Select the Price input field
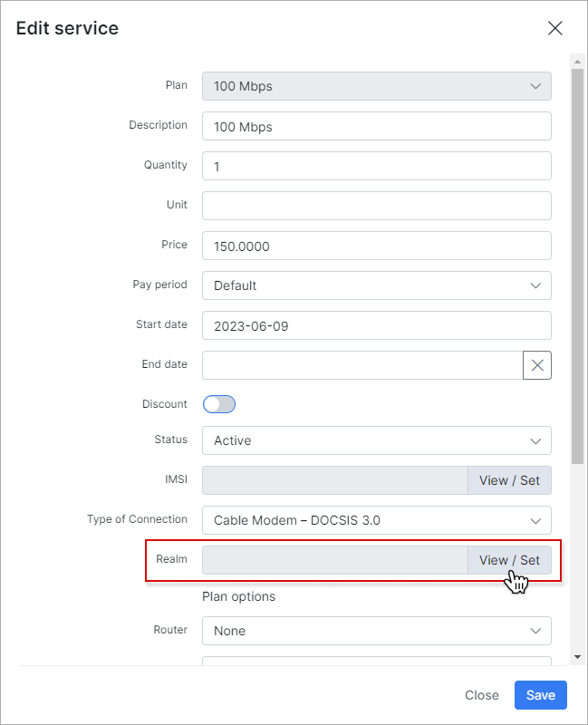The height and width of the screenshot is (725, 588). coord(376,246)
